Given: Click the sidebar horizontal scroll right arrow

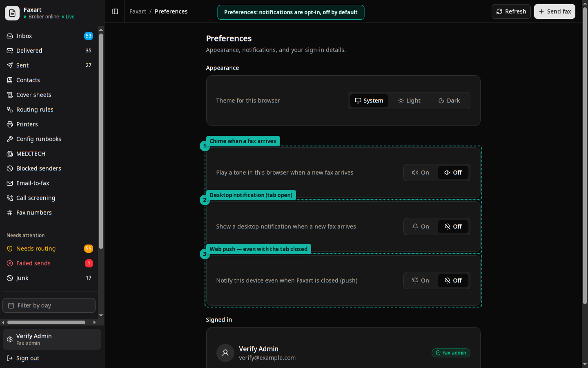Looking at the screenshot, I should click(94, 322).
